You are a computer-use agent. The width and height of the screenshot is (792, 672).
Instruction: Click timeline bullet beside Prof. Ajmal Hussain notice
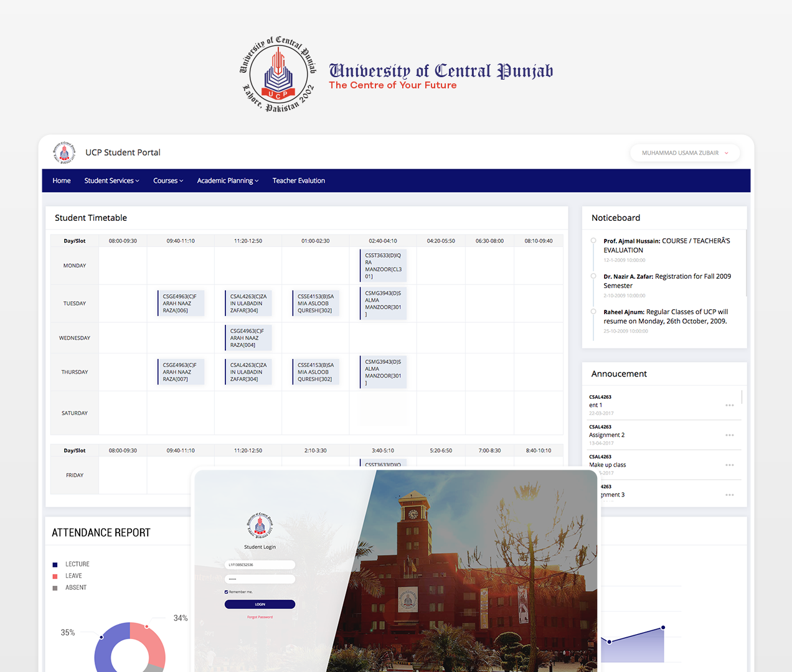tap(593, 241)
